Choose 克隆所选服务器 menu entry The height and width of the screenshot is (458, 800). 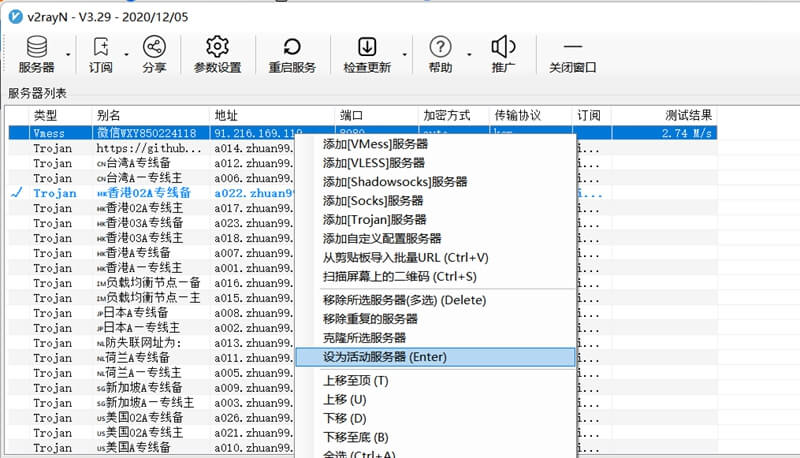(436, 338)
